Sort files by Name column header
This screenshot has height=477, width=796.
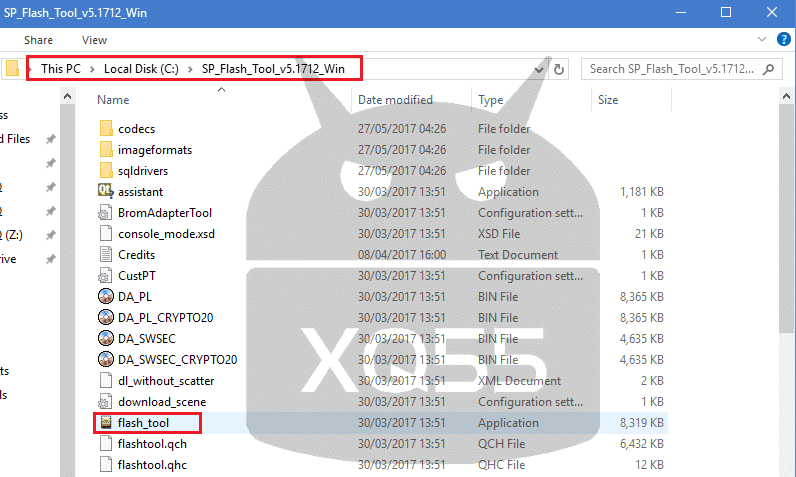[114, 100]
